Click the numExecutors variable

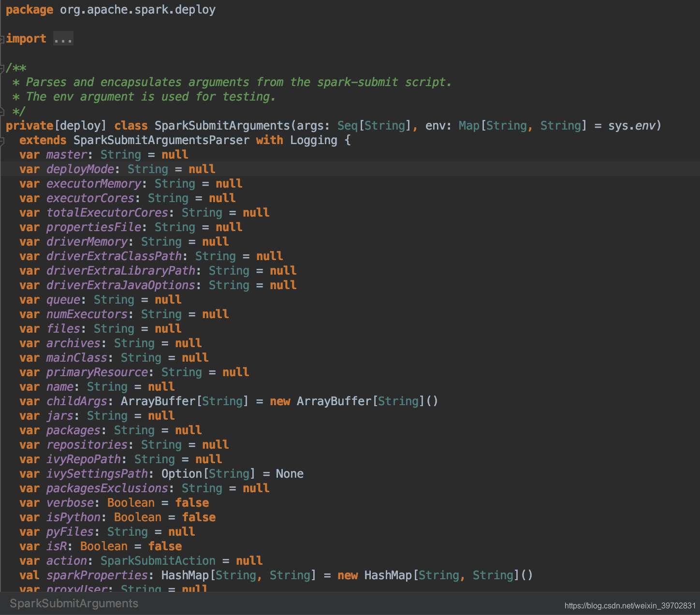pos(87,314)
